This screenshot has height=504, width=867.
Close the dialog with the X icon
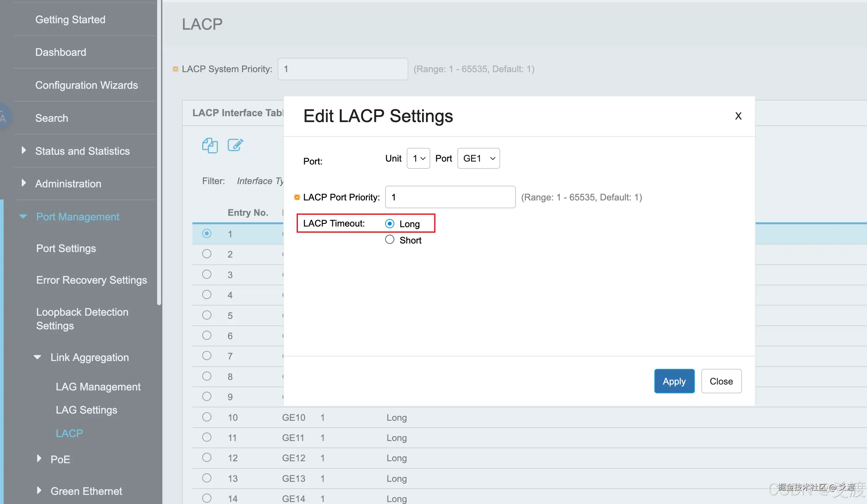pyautogui.click(x=738, y=116)
